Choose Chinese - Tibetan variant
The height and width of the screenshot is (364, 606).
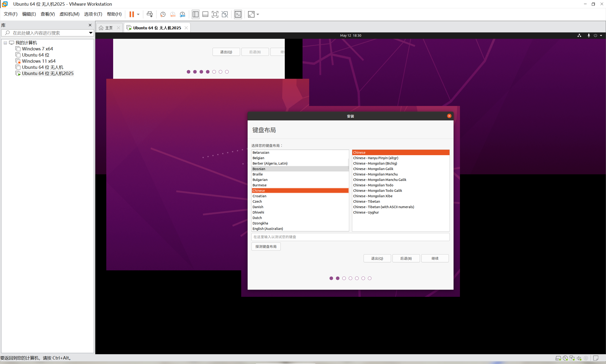click(401, 201)
